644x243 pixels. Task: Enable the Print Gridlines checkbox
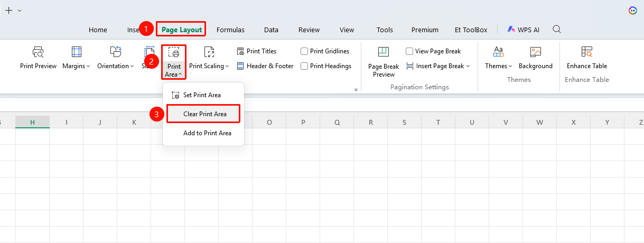coord(304,51)
